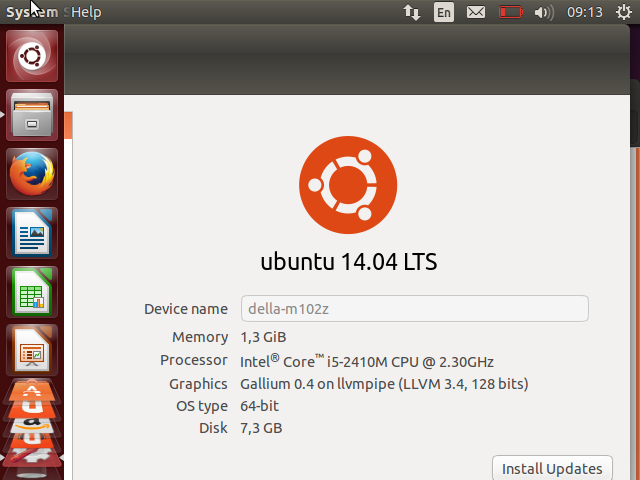Image resolution: width=640 pixels, height=480 pixels.
Task: Open the System menu
Action: 32,12
